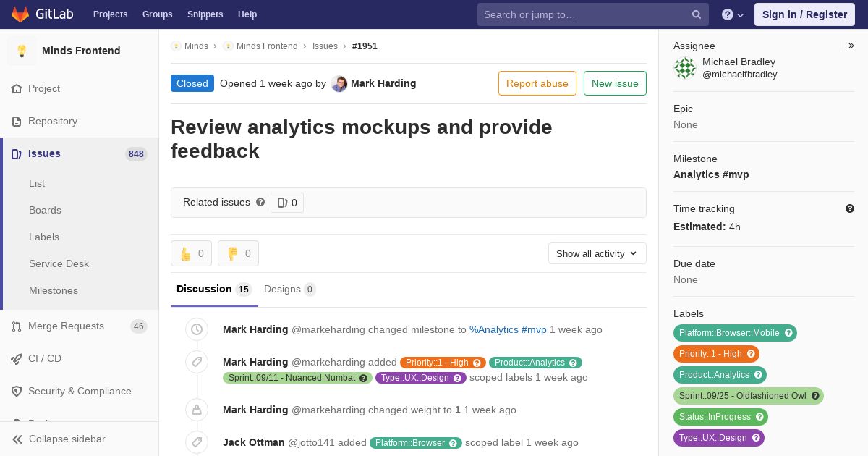Open the Groups menu in the header
868x456 pixels.
[157, 14]
